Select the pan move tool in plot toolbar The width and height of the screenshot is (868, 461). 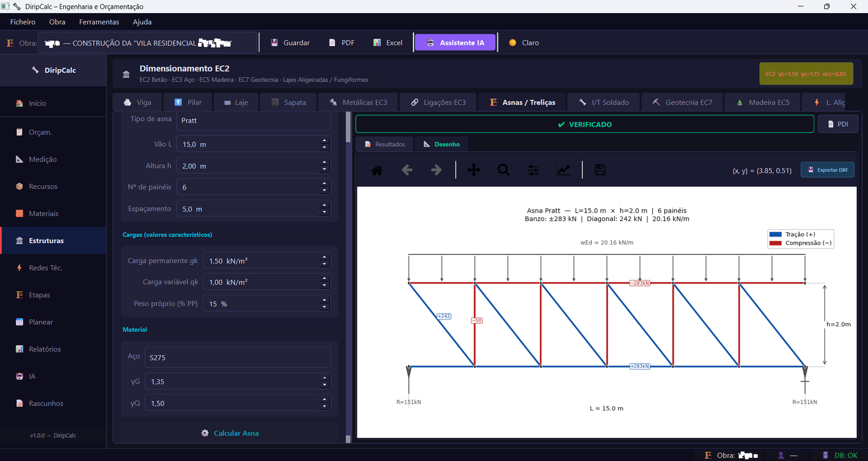click(474, 170)
